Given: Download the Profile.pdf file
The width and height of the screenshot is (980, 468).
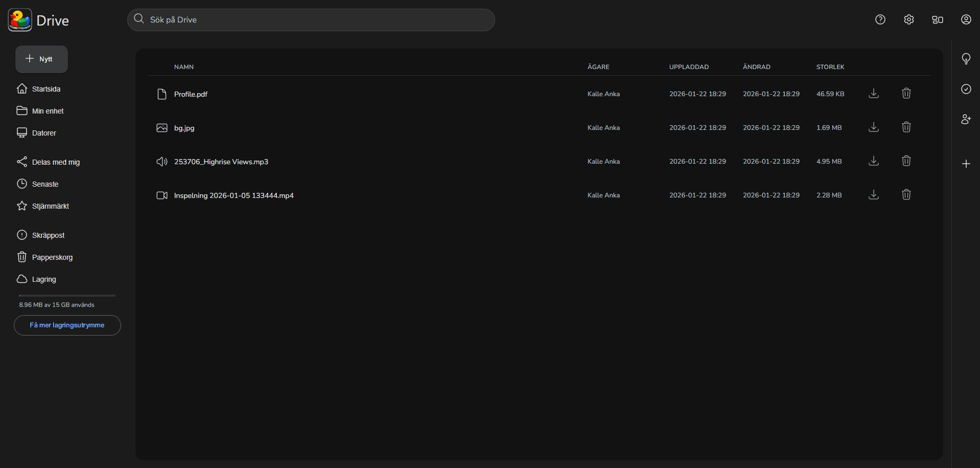Looking at the screenshot, I should click(874, 94).
